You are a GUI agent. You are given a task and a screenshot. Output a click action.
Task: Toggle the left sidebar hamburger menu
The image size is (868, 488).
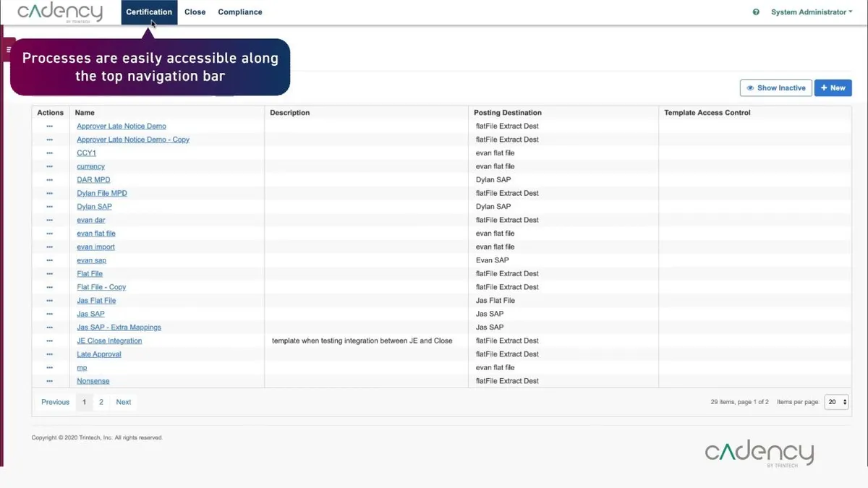point(9,50)
